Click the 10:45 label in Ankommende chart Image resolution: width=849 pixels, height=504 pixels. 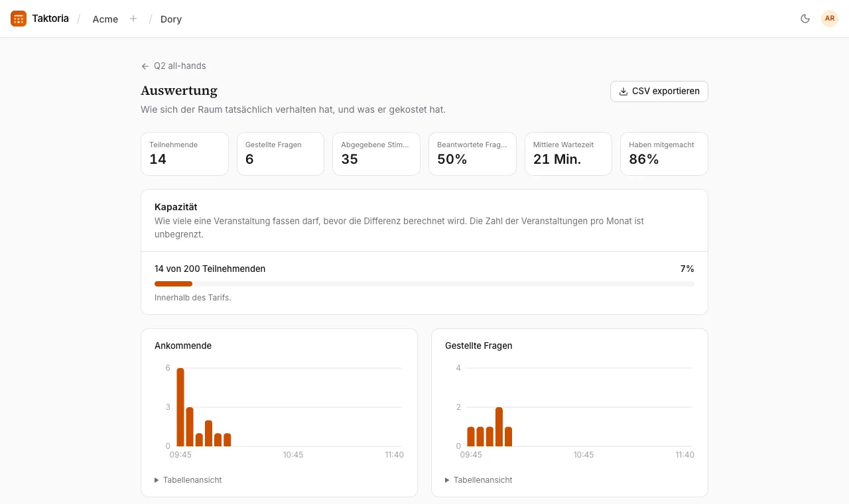click(x=293, y=455)
